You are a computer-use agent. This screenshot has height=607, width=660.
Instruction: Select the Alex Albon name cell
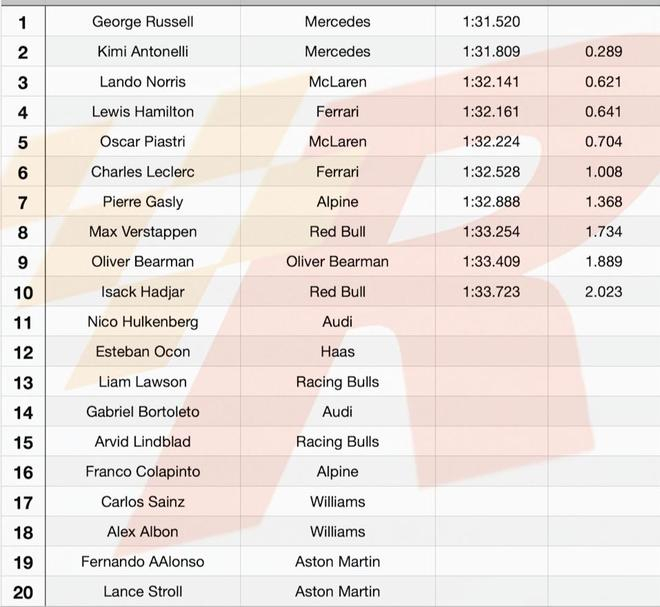point(143,531)
